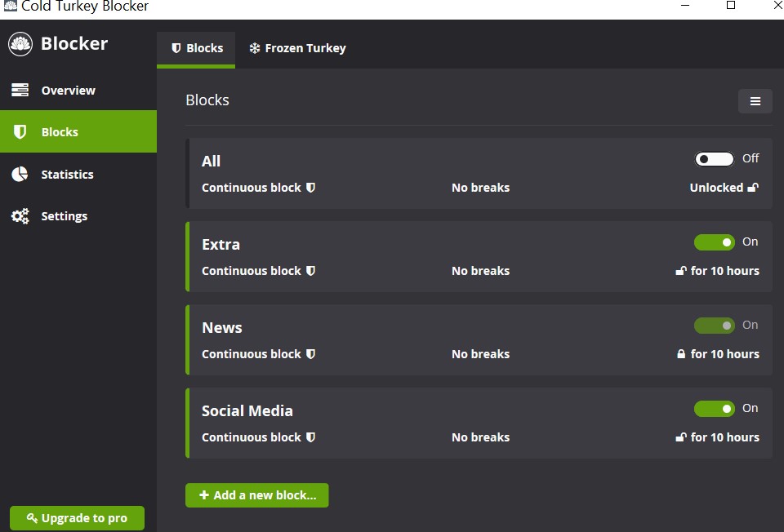Click the lock icon in Extra block

coord(681,271)
